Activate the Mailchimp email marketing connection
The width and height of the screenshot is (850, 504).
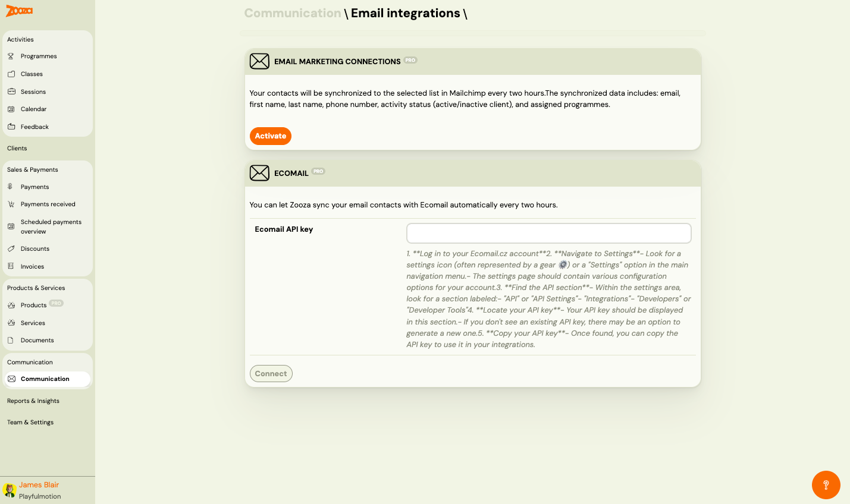(x=271, y=136)
